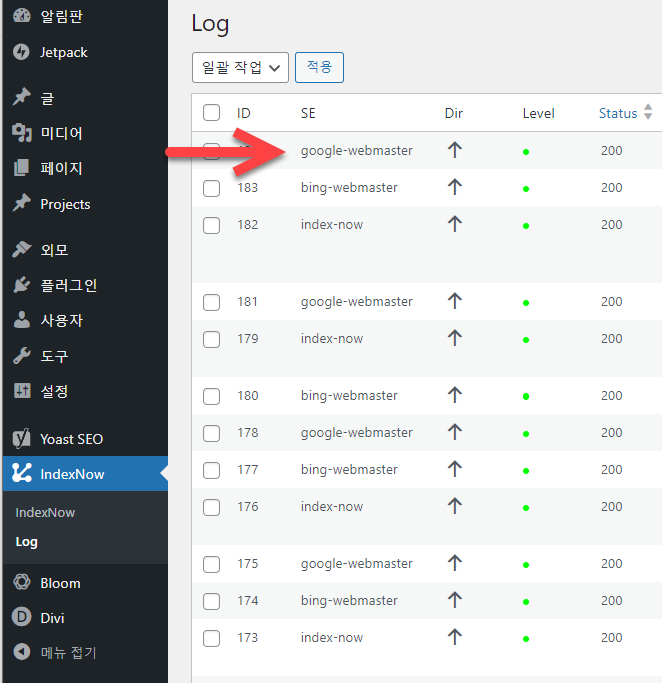This screenshot has height=683, width=662.
Task: Click the 적용 apply button
Action: tap(319, 68)
